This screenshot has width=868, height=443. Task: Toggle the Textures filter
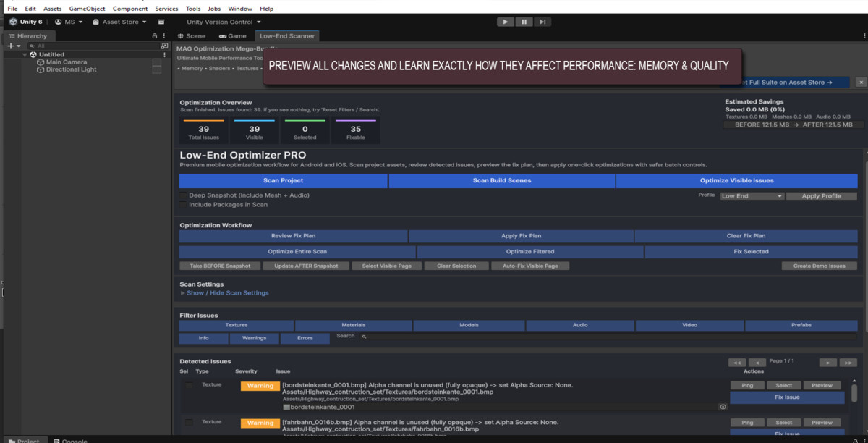tap(237, 326)
